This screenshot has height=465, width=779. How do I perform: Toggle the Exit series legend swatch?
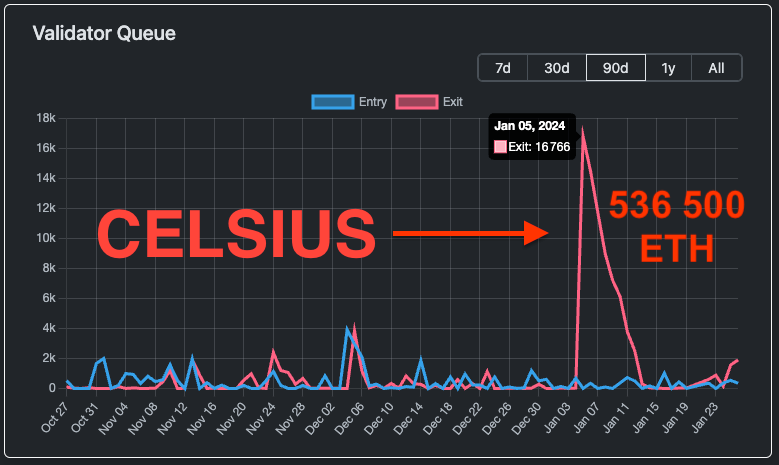pyautogui.click(x=417, y=102)
